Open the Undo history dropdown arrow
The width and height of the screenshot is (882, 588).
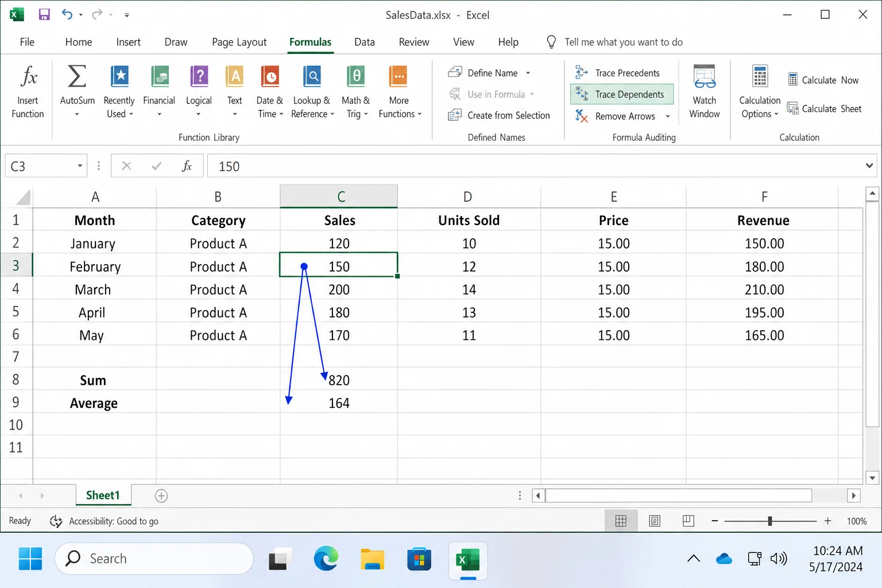pos(81,15)
